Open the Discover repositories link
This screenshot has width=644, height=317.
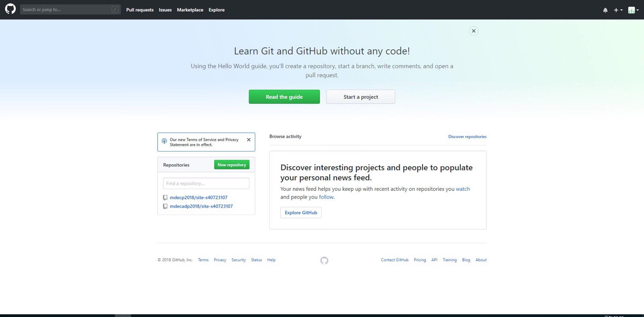[467, 136]
